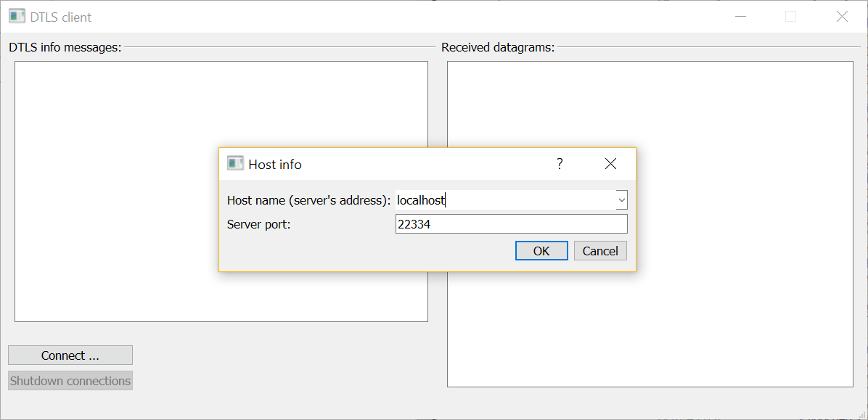868x420 pixels.
Task: Click the Shutdown connections button
Action: point(70,380)
